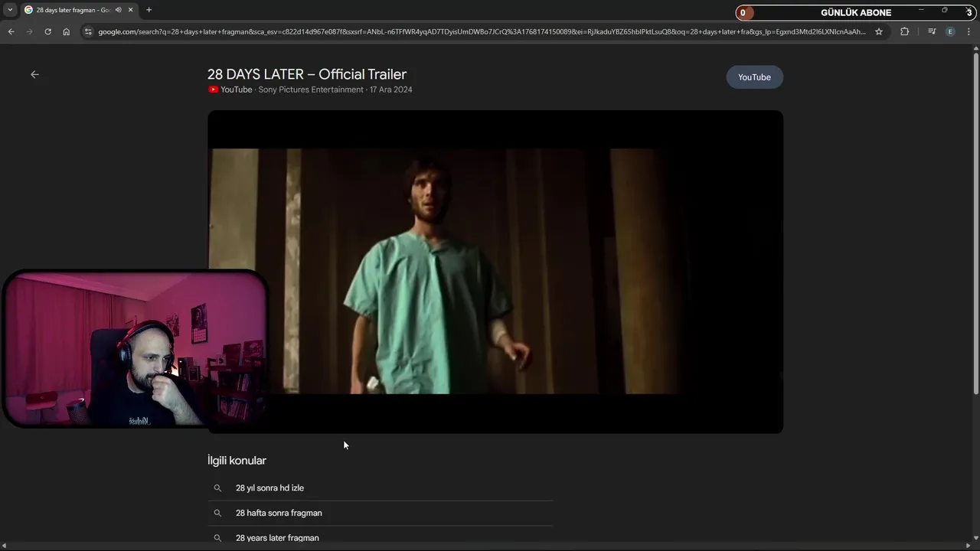Click the vertical page scrollbar thumb
980x551 pixels.
pos(975,224)
